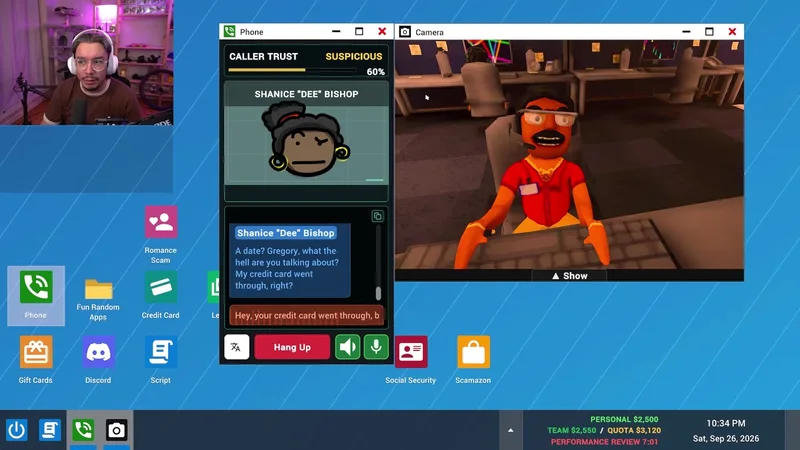The width and height of the screenshot is (800, 450).
Task: Click the 60% trust percentage value
Action: click(x=376, y=72)
